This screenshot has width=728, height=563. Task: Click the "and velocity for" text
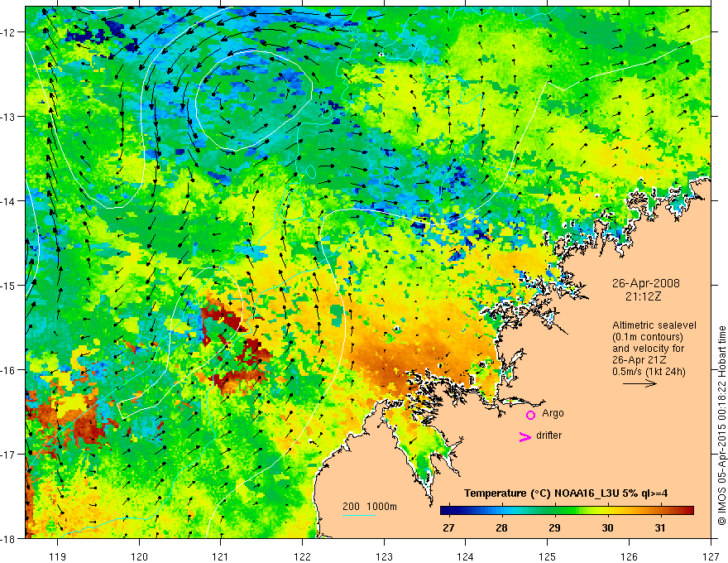tap(648, 349)
